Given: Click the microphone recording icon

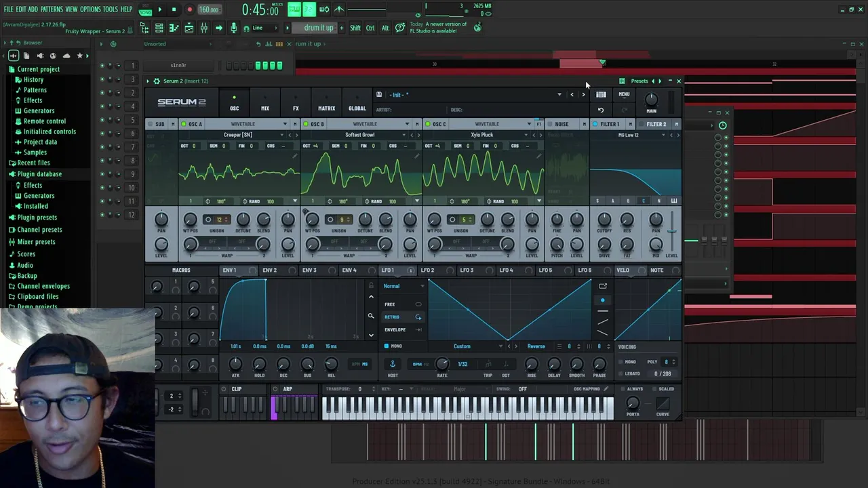Looking at the screenshot, I should pos(234,28).
